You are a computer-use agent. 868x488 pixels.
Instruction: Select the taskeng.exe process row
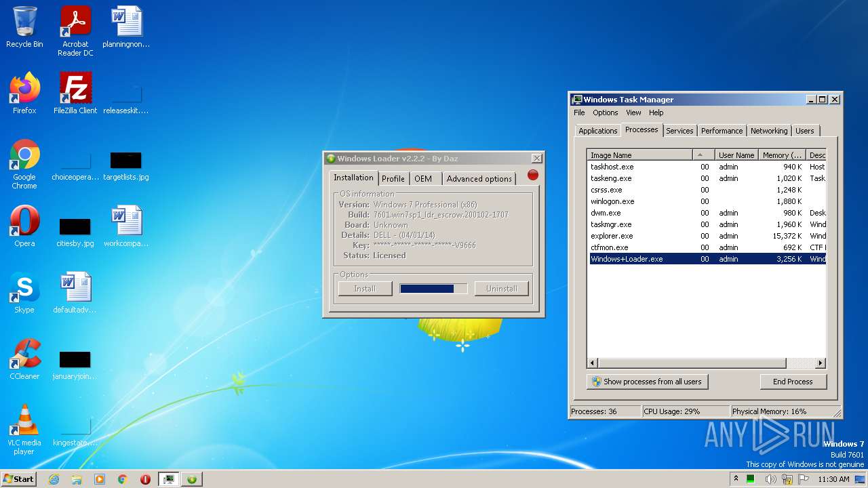[x=707, y=178]
